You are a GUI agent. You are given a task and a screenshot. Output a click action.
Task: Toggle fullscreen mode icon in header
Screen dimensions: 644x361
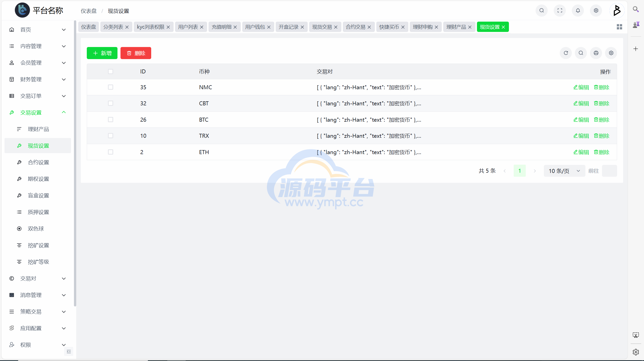[x=560, y=11]
